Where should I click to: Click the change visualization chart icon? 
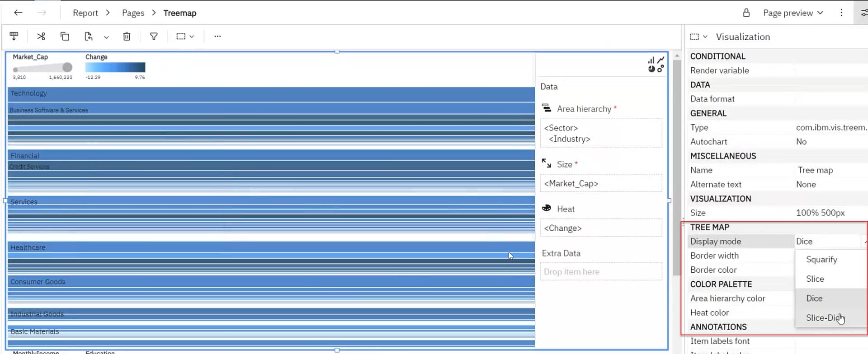[x=656, y=65]
